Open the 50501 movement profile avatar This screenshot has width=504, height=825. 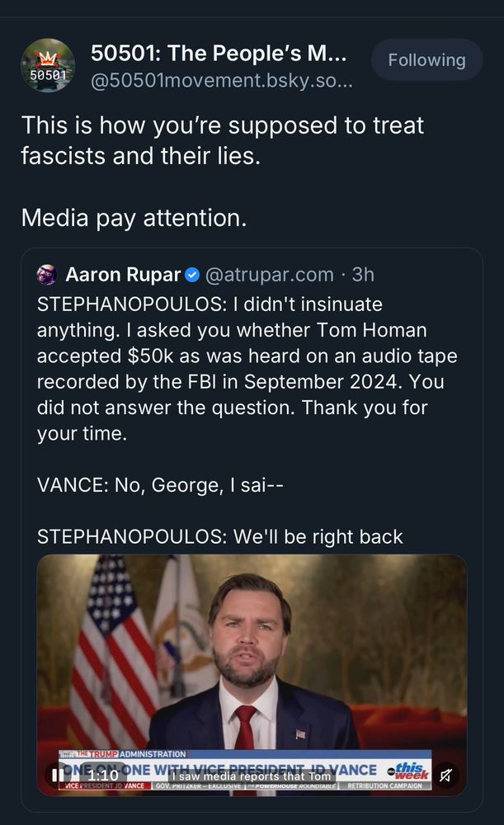click(x=48, y=65)
